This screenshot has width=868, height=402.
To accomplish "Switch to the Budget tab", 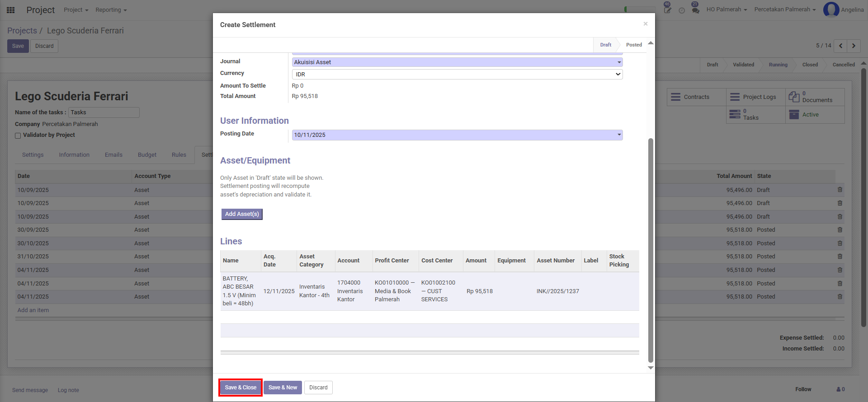I will (147, 155).
